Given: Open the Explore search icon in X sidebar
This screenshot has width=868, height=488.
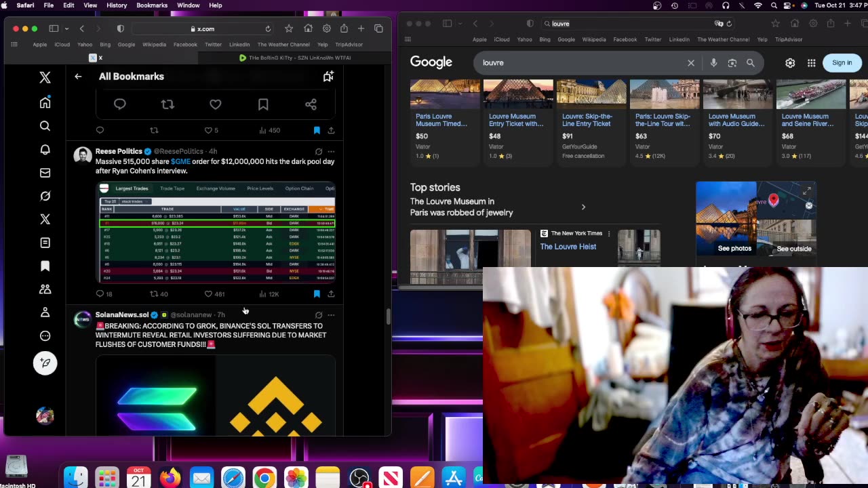Looking at the screenshot, I should (x=45, y=126).
